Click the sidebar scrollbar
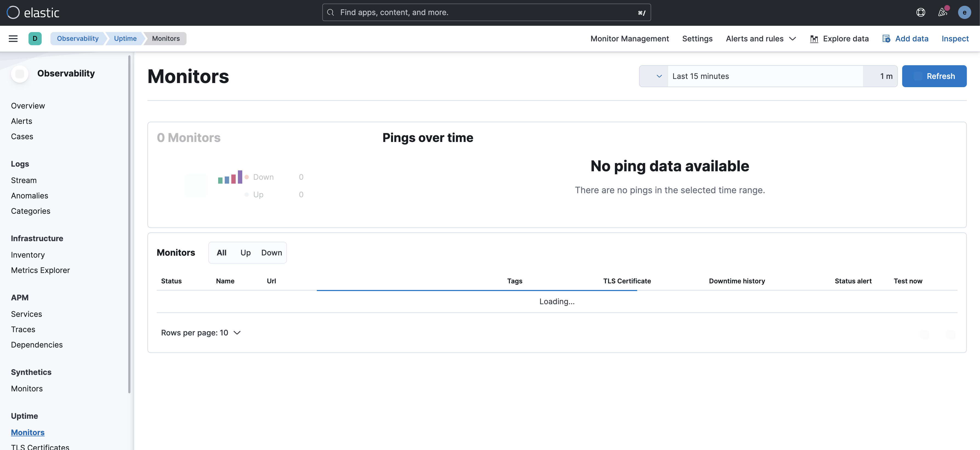Viewport: 980px width, 450px height. (x=129, y=224)
